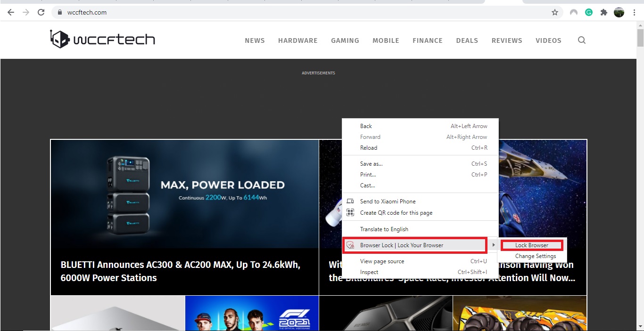
Task: Select Lock Browser from the submenu
Action: coord(532,245)
